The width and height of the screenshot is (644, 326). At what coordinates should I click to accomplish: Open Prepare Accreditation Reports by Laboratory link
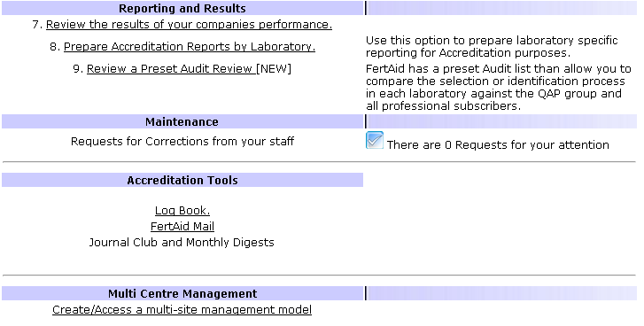[x=190, y=47]
